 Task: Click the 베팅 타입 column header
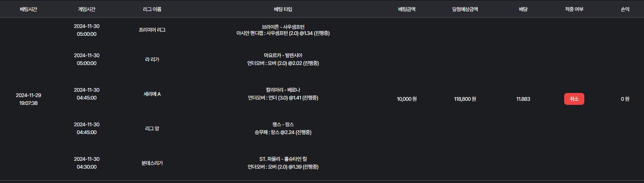tap(283, 9)
